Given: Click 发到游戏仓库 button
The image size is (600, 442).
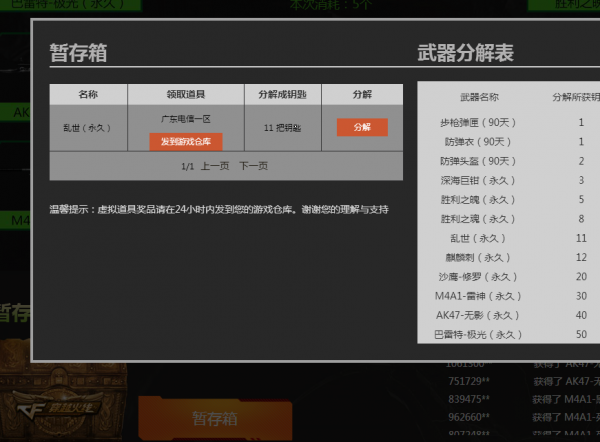Looking at the screenshot, I should [186, 142].
